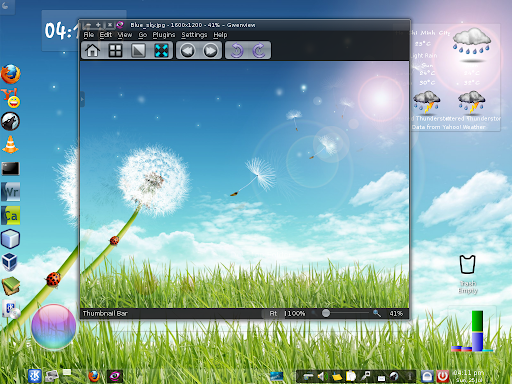Image resolution: width=512 pixels, height=384 pixels.
Task: Click lock screen button in panel
Action: [427, 376]
